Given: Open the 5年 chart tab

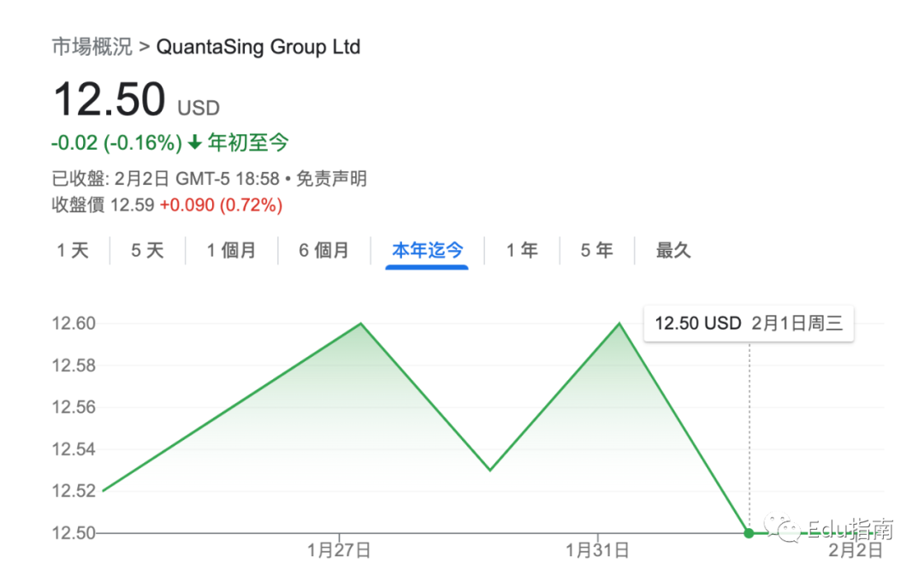Looking at the screenshot, I should (x=596, y=251).
